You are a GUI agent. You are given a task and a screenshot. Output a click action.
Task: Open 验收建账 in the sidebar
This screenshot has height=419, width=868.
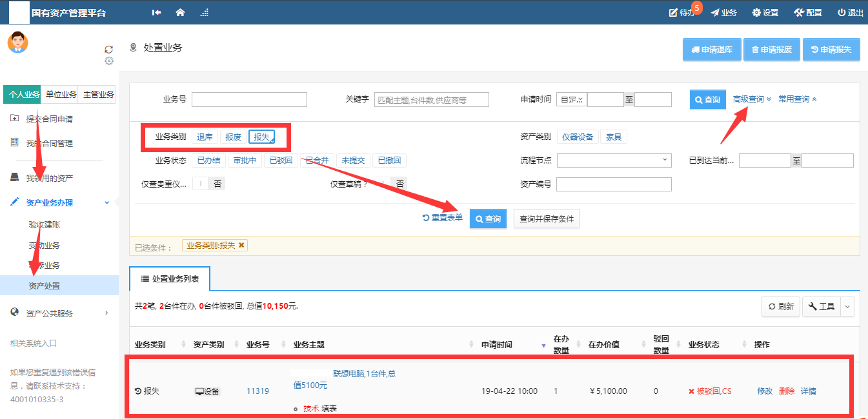click(45, 225)
